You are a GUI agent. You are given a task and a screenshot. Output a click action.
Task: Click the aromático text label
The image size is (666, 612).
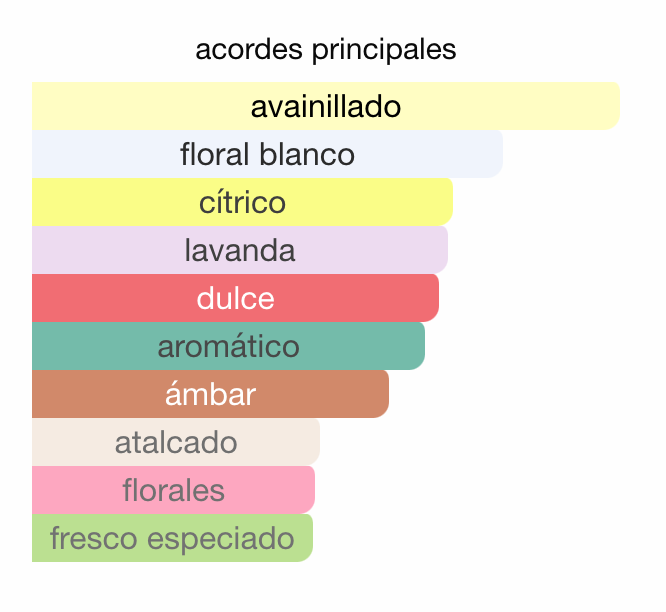pyautogui.click(x=229, y=346)
